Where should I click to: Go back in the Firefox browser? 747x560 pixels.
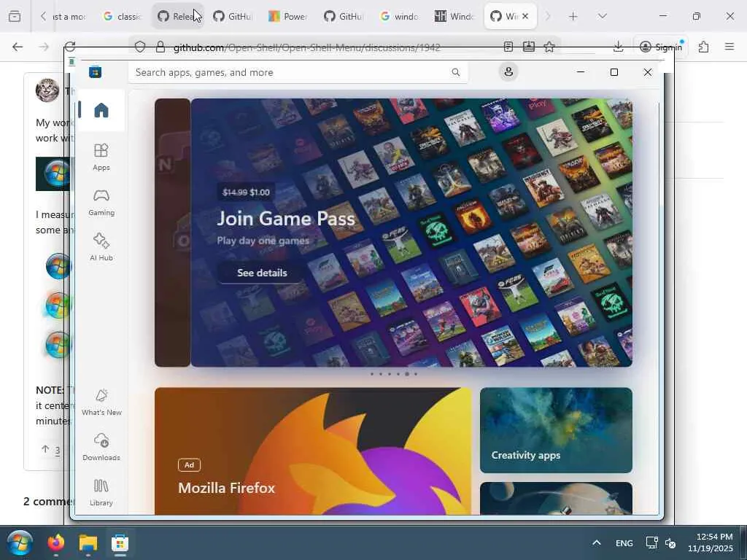[18, 47]
